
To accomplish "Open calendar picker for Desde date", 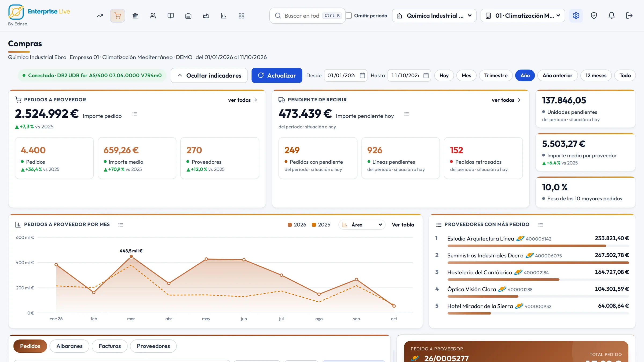I will click(x=362, y=75).
